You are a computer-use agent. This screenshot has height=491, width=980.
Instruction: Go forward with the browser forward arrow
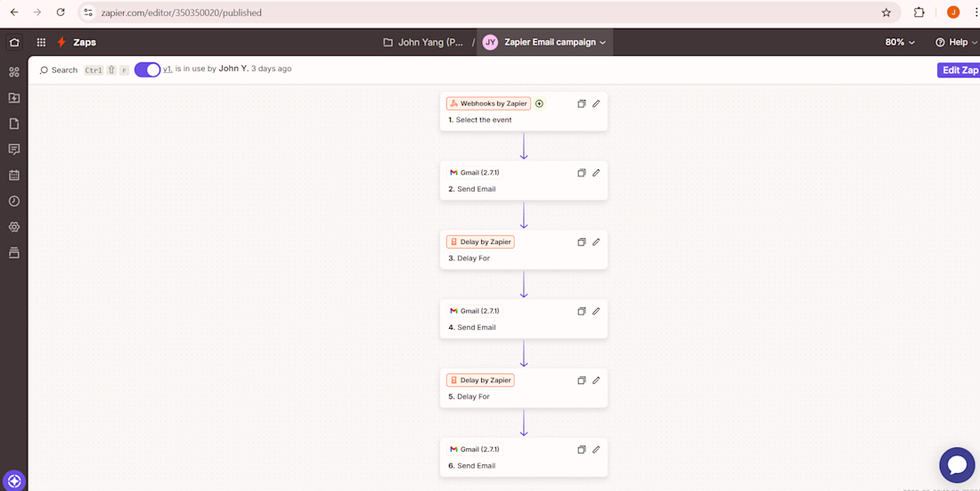click(37, 12)
